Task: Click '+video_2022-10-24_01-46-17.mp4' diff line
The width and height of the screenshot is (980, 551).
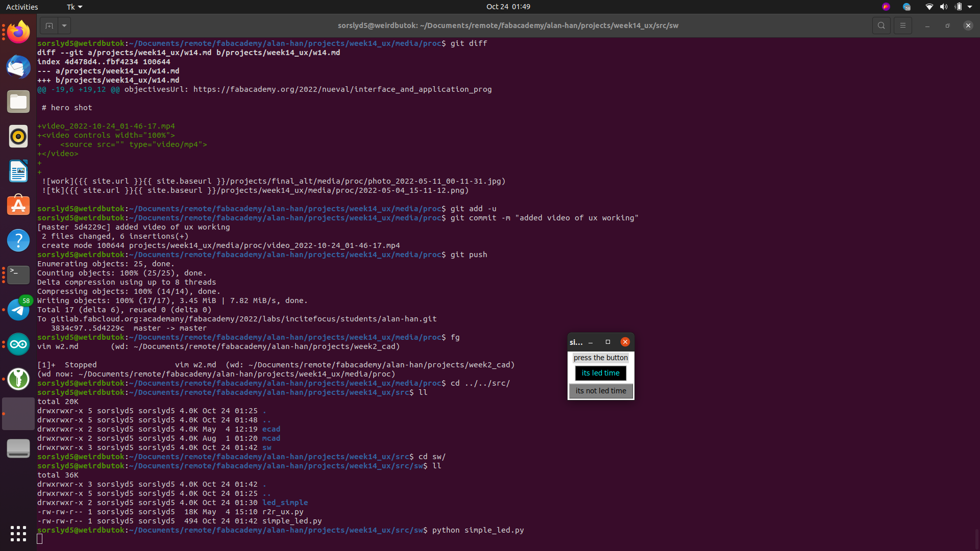Action: 106,126
